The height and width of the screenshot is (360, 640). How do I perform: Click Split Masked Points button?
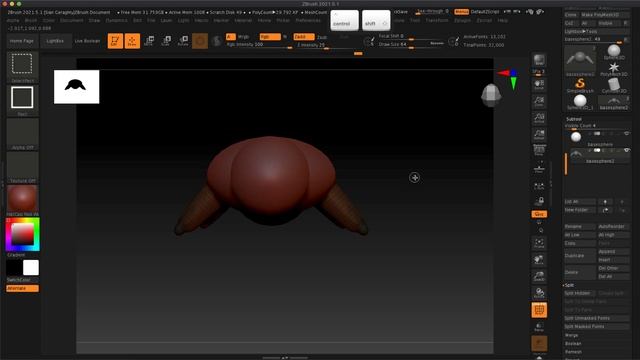[x=596, y=327]
